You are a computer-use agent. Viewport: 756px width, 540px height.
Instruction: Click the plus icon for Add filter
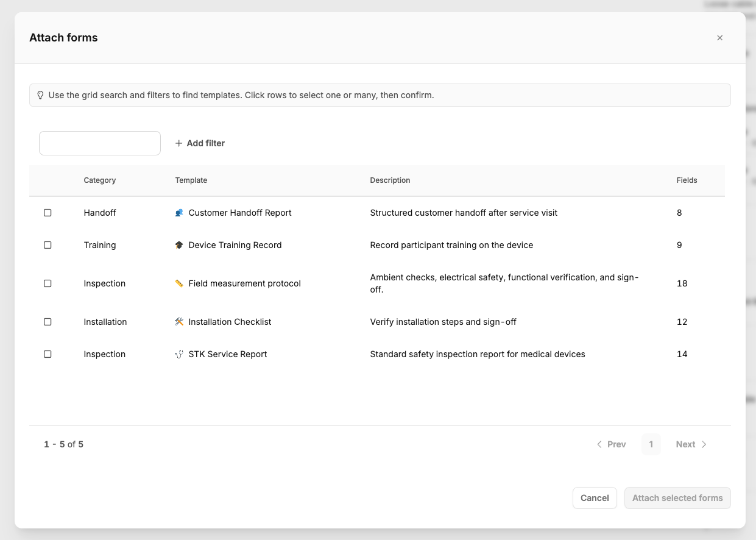tap(179, 143)
